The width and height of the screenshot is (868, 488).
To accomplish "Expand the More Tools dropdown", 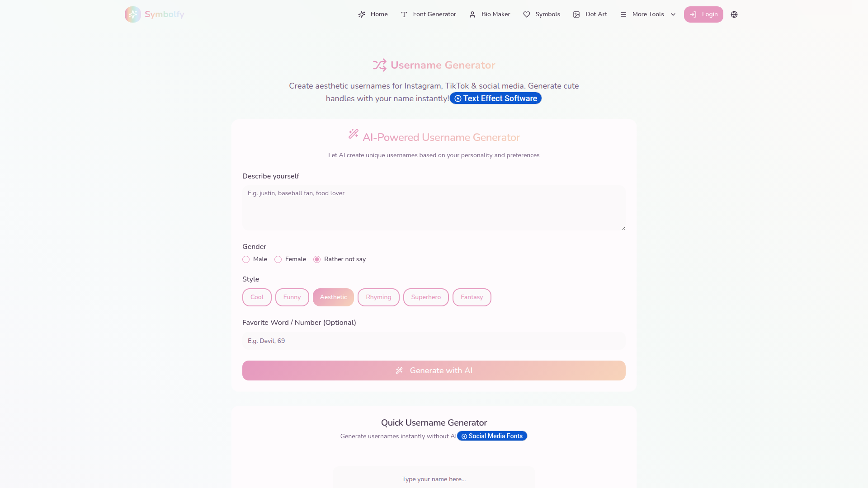I will pyautogui.click(x=648, y=14).
